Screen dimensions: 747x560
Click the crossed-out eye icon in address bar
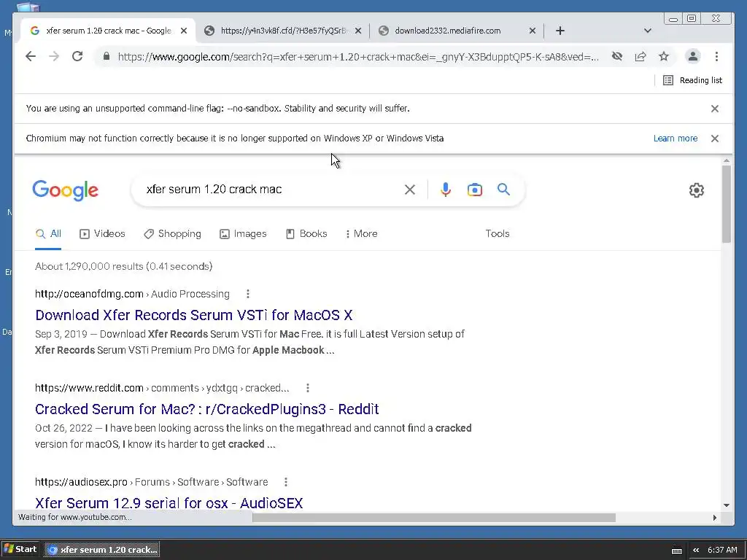click(617, 57)
